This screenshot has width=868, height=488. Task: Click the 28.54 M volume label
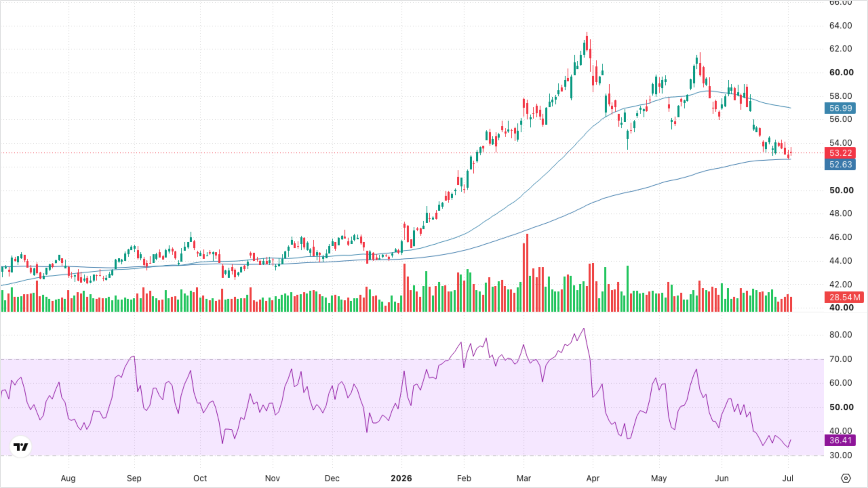(x=844, y=297)
